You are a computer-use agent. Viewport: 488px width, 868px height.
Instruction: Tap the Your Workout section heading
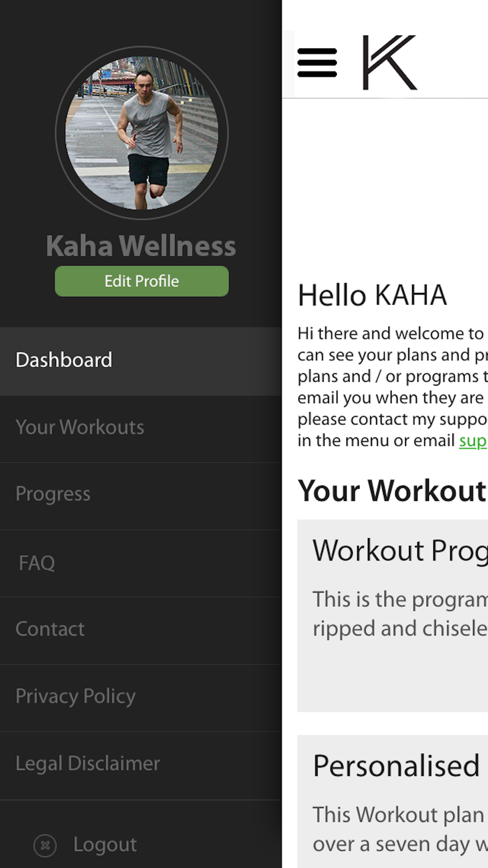tap(392, 491)
